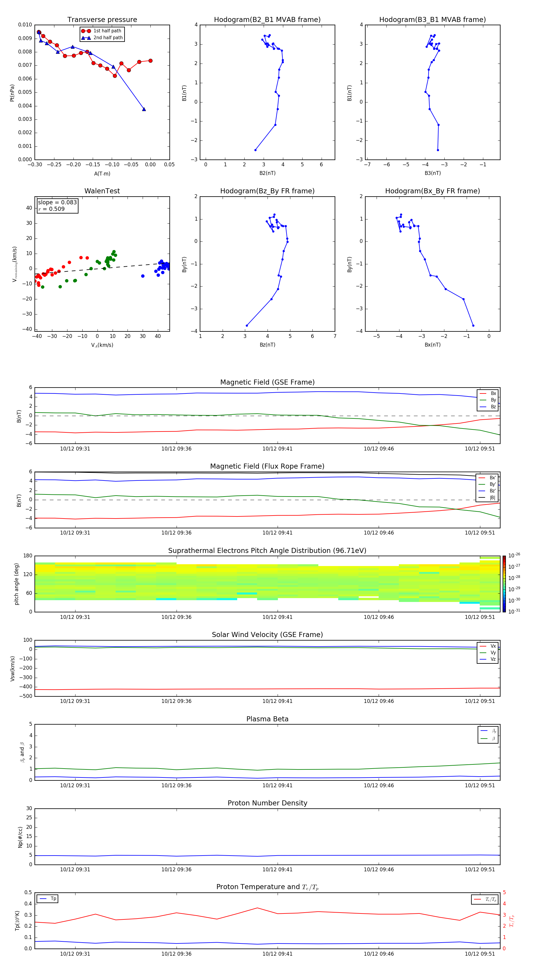Click the "WalenTest" plot title
Image resolution: width=535 pixels, height=980 pixels.
coord(102,191)
